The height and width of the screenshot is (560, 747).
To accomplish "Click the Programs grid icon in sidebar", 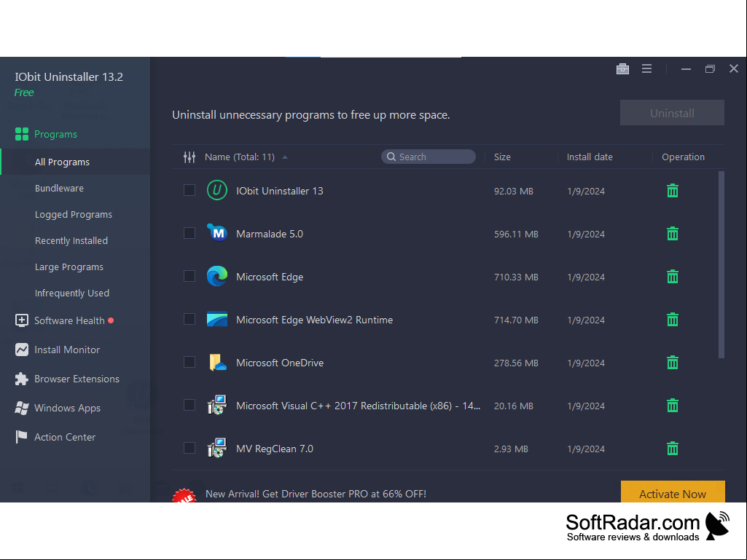I will (21, 134).
